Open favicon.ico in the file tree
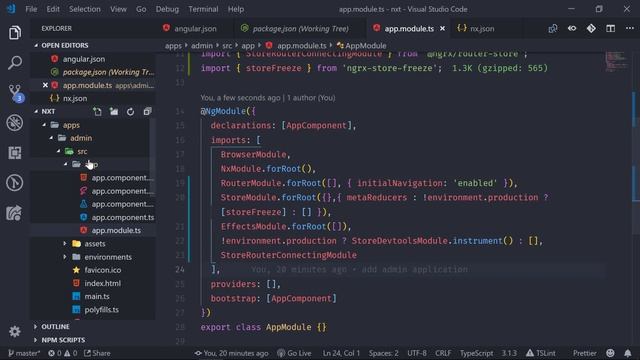The height and width of the screenshot is (360, 640). tap(102, 270)
